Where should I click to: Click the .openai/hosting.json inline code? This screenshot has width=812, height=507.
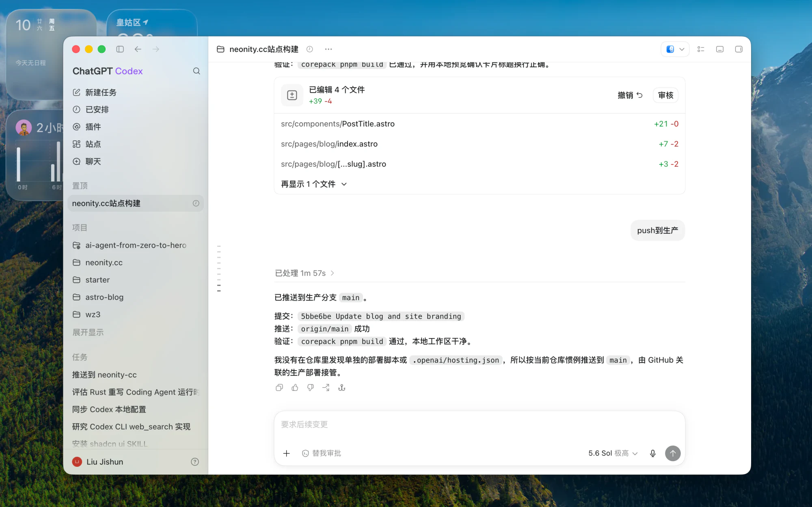pos(456,360)
